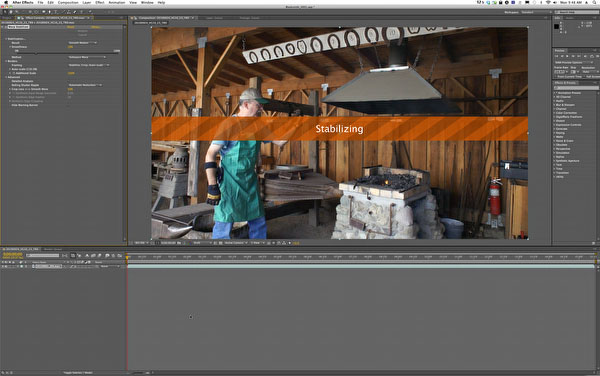Select the Selection tool in toolbar
The image size is (600, 376).
pos(5,12)
